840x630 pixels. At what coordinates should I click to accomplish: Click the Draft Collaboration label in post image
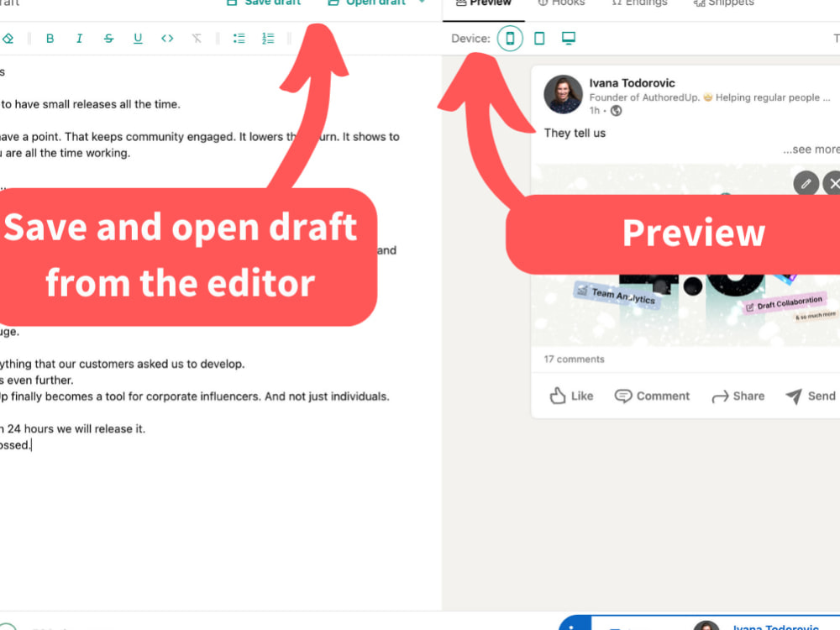(x=785, y=303)
